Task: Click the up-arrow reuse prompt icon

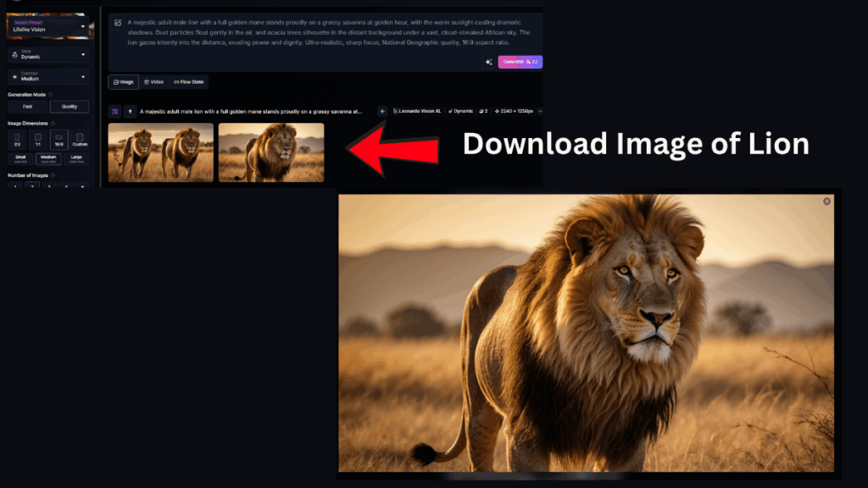Action: pos(130,111)
